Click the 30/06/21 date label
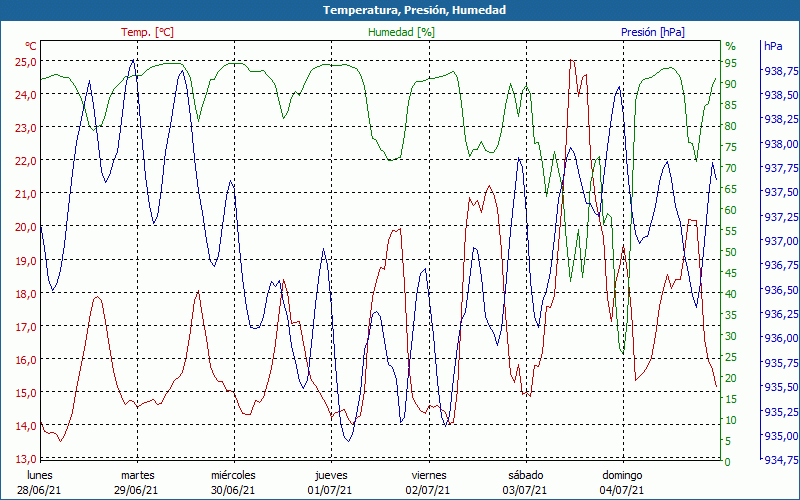Screen dimensions: 800x500 click(233, 491)
